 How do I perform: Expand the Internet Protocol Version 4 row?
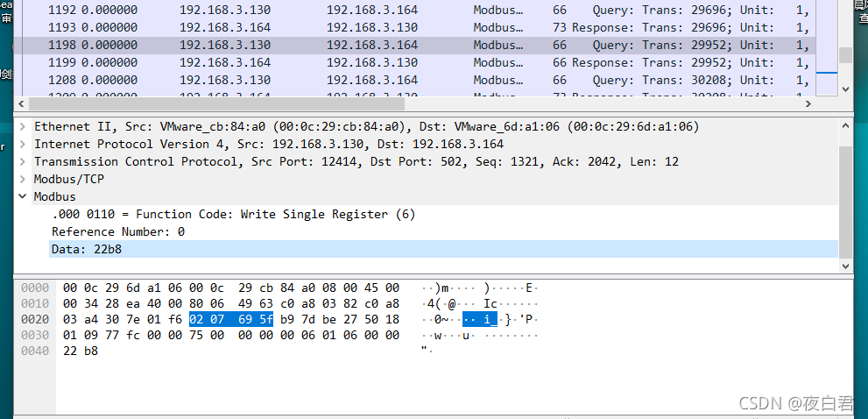coord(23,144)
